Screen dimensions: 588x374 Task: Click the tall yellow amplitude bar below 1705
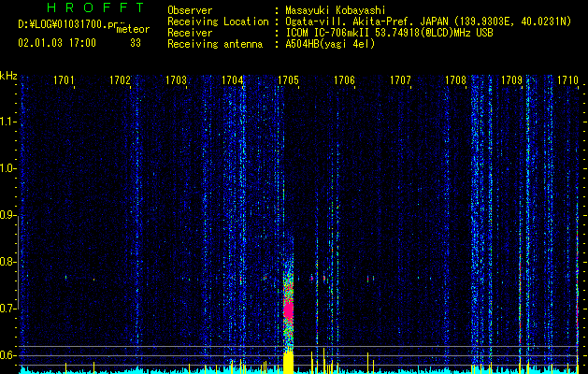[288, 361]
